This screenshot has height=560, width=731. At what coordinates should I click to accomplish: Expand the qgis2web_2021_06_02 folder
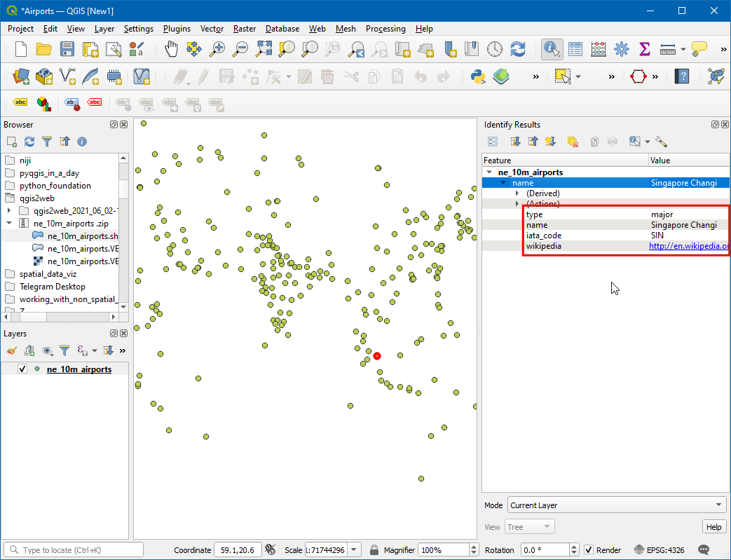click(9, 211)
